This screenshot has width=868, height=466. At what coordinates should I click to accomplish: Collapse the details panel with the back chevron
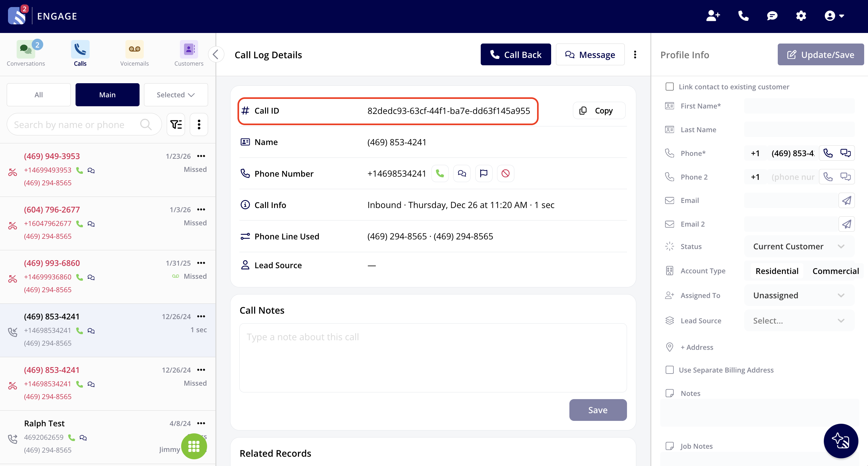(216, 54)
